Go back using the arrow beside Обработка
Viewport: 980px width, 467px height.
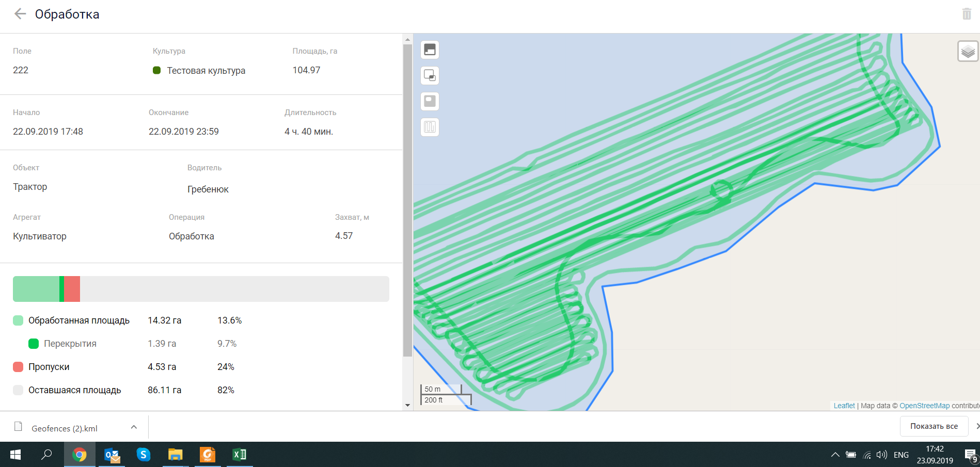tap(20, 14)
